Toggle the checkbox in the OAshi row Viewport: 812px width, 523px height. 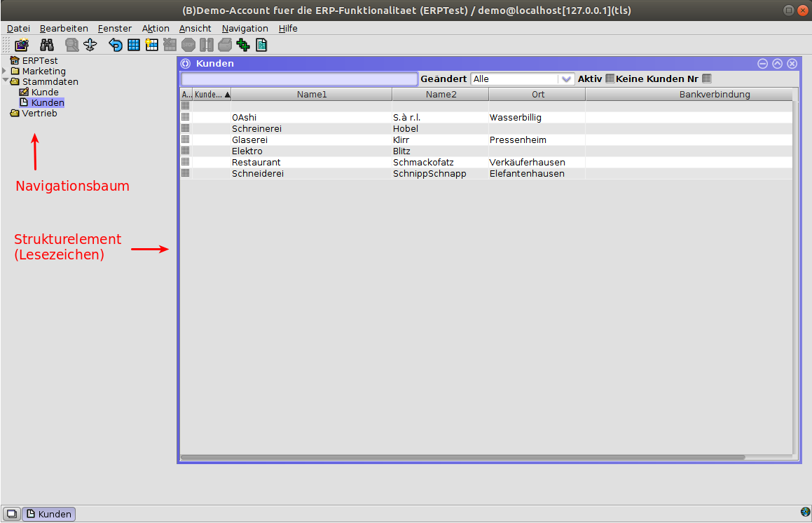coord(185,117)
